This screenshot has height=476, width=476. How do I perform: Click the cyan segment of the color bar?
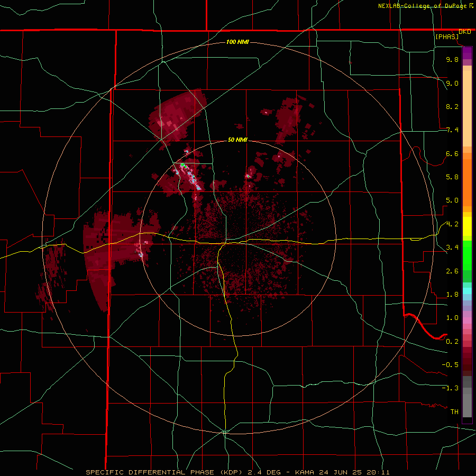(467, 291)
